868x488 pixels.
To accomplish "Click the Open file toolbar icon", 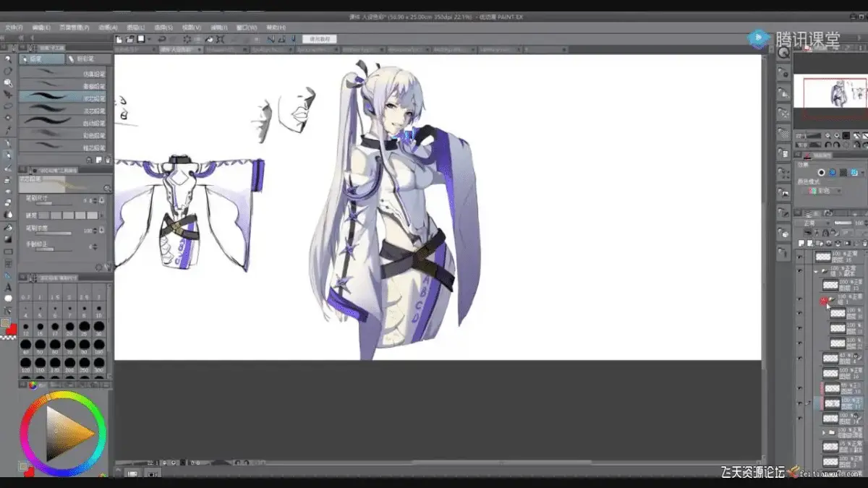I will click(x=129, y=38).
